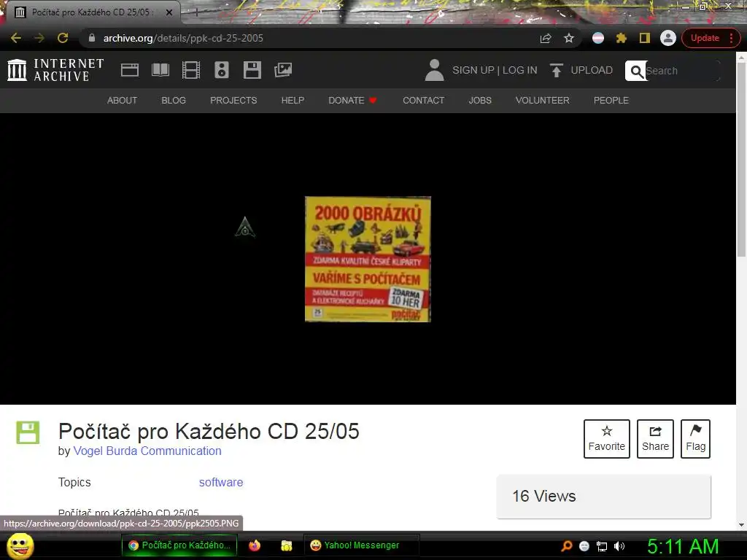This screenshot has height=560, width=747.
Task: Reload the page with refresh icon
Action: [63, 38]
